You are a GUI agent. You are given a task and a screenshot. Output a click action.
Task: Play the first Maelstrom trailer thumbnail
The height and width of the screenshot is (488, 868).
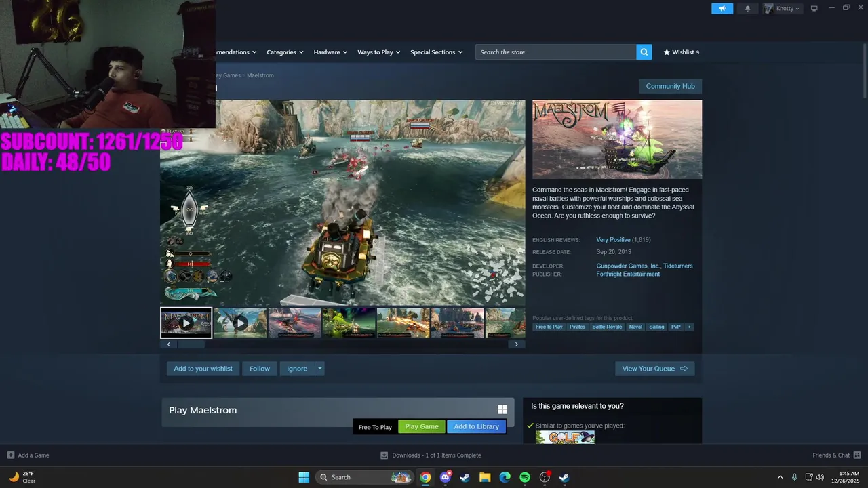pos(186,323)
